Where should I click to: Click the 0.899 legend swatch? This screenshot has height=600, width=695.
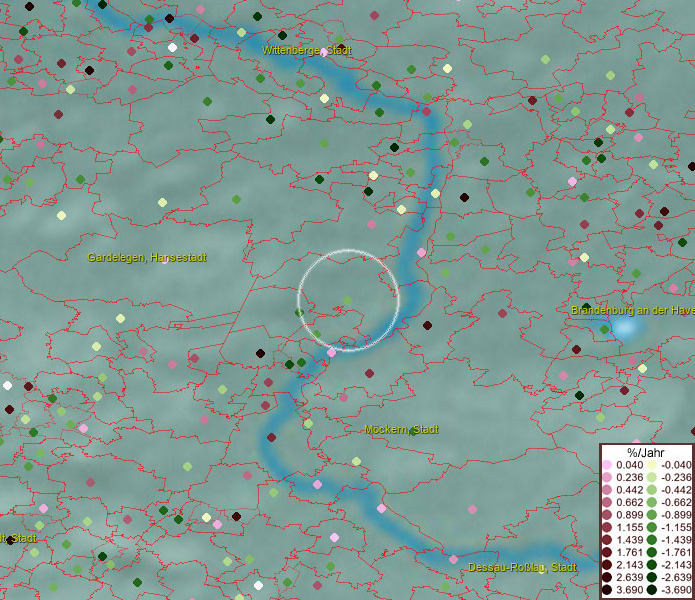pyautogui.click(x=607, y=517)
